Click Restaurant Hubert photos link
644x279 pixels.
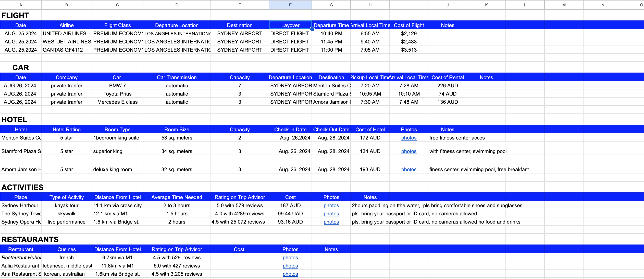290,258
